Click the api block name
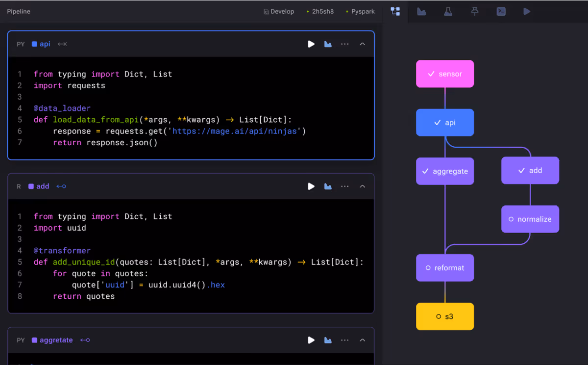Image resolution: width=588 pixels, height=365 pixels. [x=45, y=44]
